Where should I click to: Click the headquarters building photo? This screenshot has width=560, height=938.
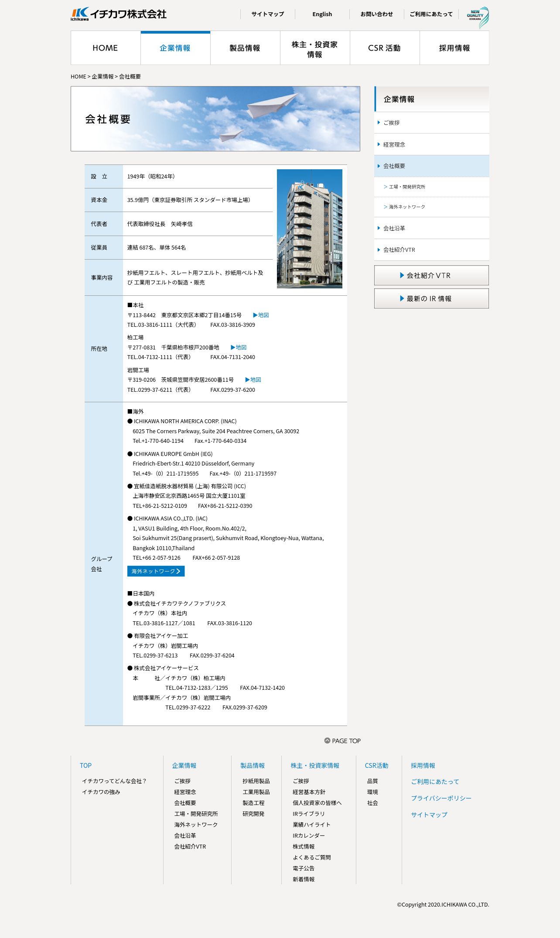310,229
